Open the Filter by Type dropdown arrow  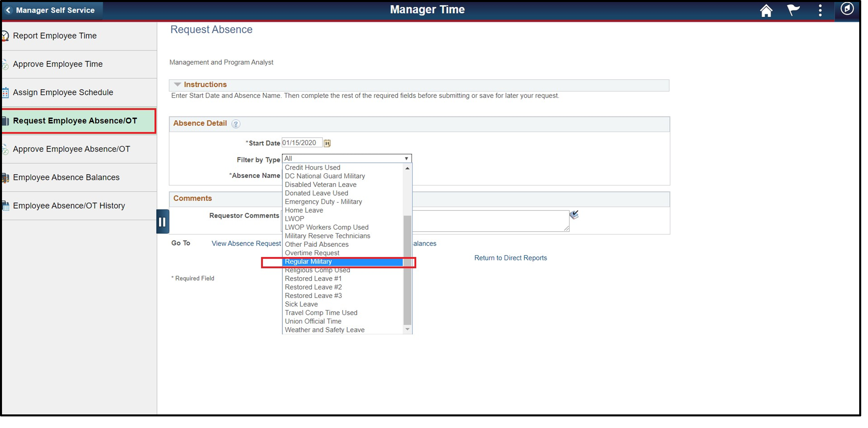tap(407, 158)
